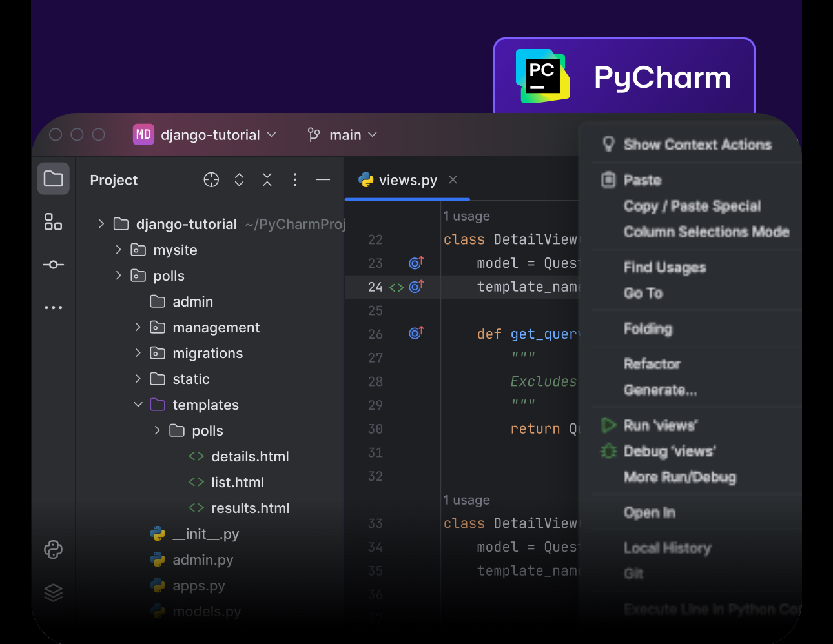Click Select Opened File crosshair icon
This screenshot has height=644, width=833.
tap(211, 179)
